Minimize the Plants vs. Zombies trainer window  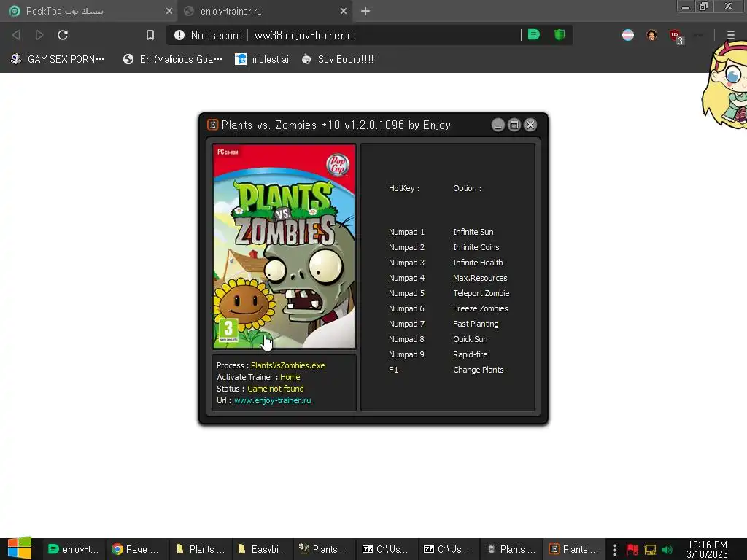[498, 125]
